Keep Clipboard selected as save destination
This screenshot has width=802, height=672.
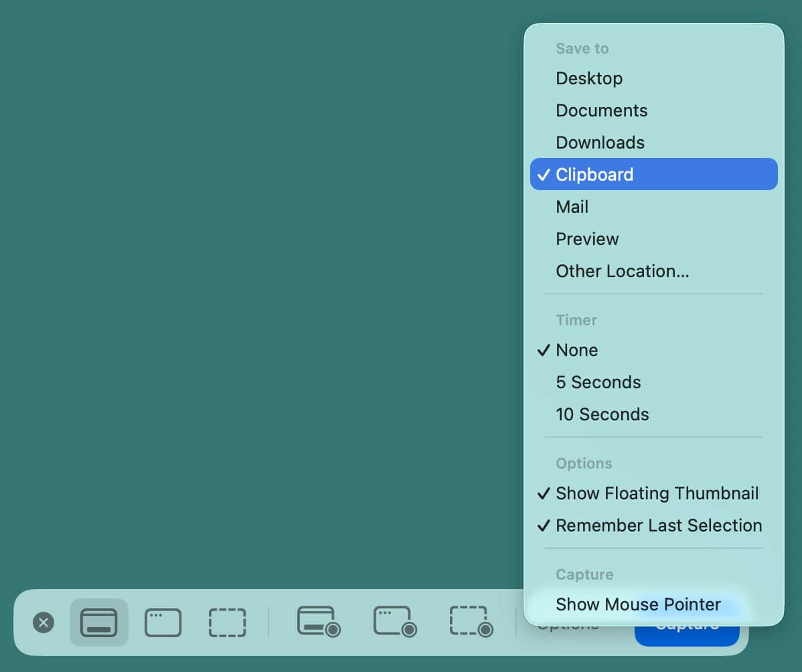tap(594, 174)
